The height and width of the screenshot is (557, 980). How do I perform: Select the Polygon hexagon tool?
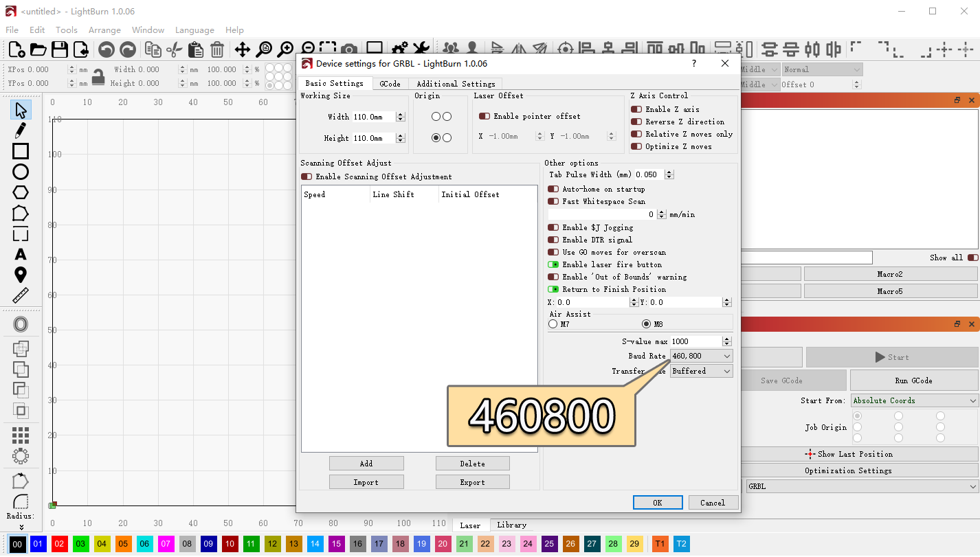click(x=21, y=192)
